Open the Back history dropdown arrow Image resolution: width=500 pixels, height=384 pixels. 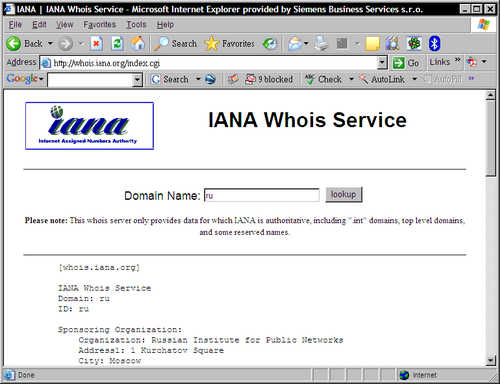coord(50,44)
